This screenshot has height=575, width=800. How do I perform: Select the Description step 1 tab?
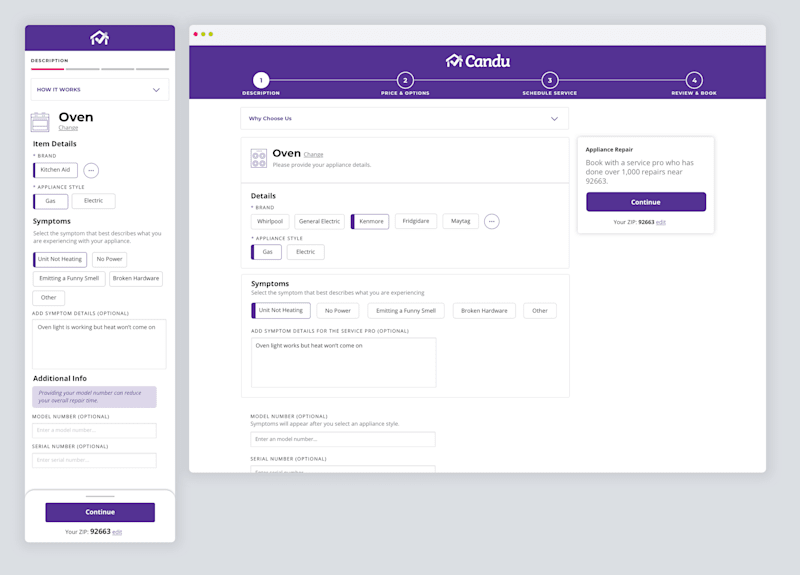coord(261,80)
